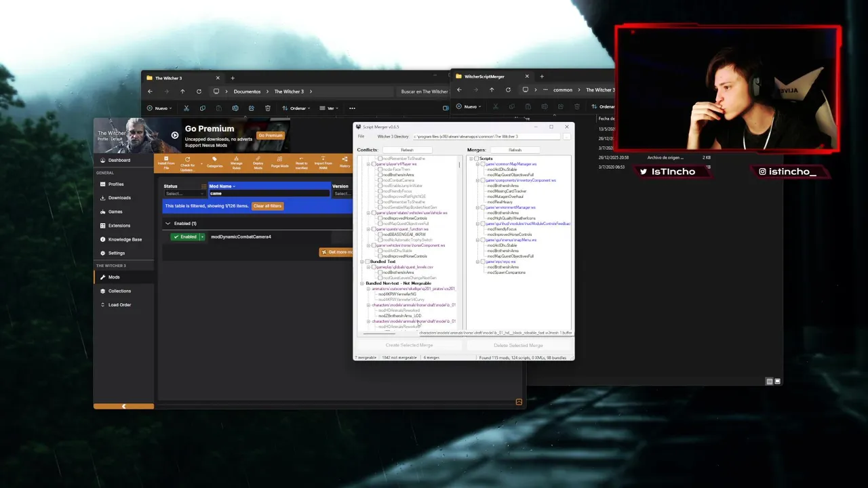Collapse the quest_function.ws conflict node
Image resolution: width=868 pixels, height=488 pixels.
(x=368, y=229)
